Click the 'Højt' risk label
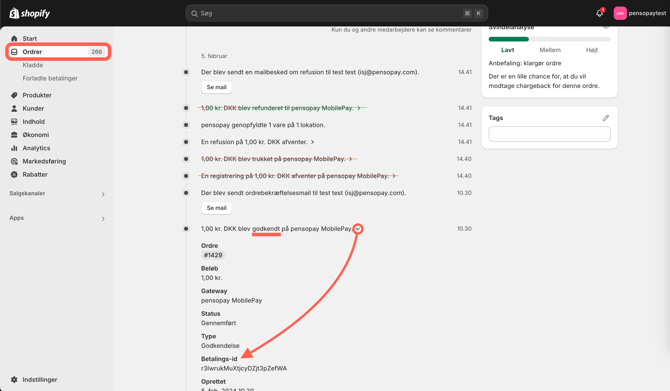670x391 pixels. [592, 50]
